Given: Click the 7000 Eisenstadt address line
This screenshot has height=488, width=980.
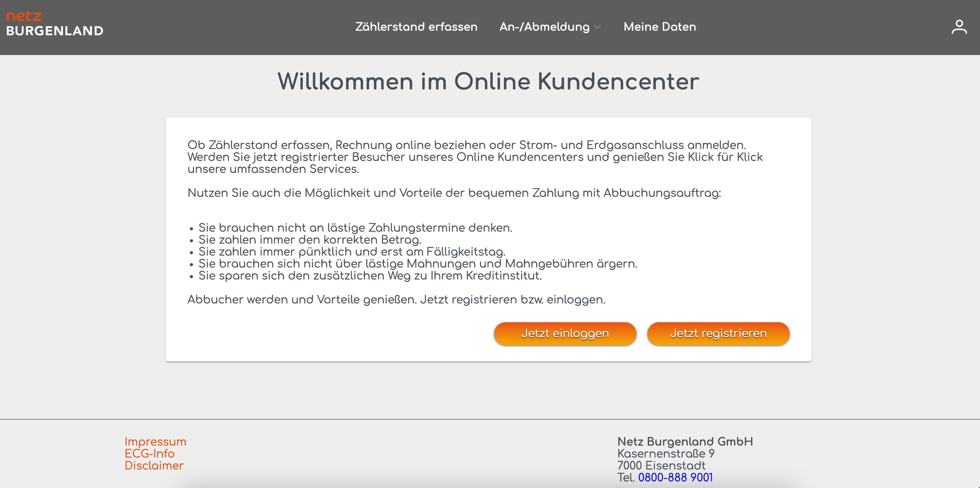Looking at the screenshot, I should click(x=661, y=465).
